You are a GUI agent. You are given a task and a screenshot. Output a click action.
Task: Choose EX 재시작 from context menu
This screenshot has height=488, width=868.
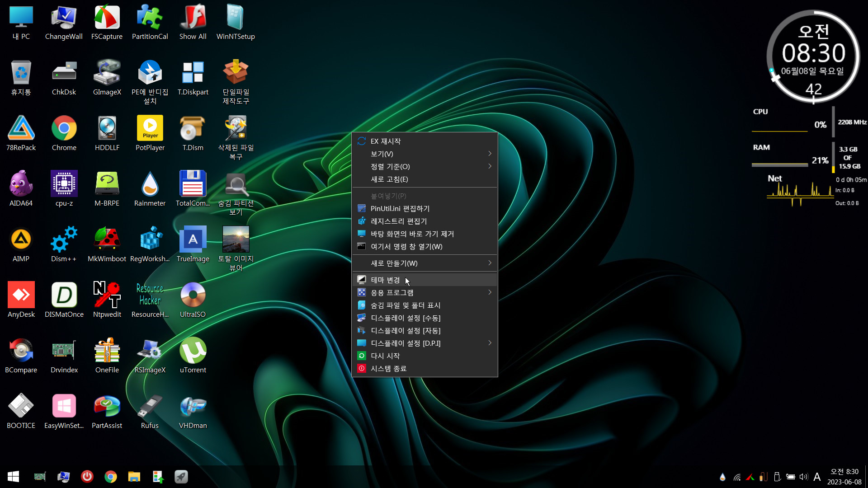coord(425,141)
